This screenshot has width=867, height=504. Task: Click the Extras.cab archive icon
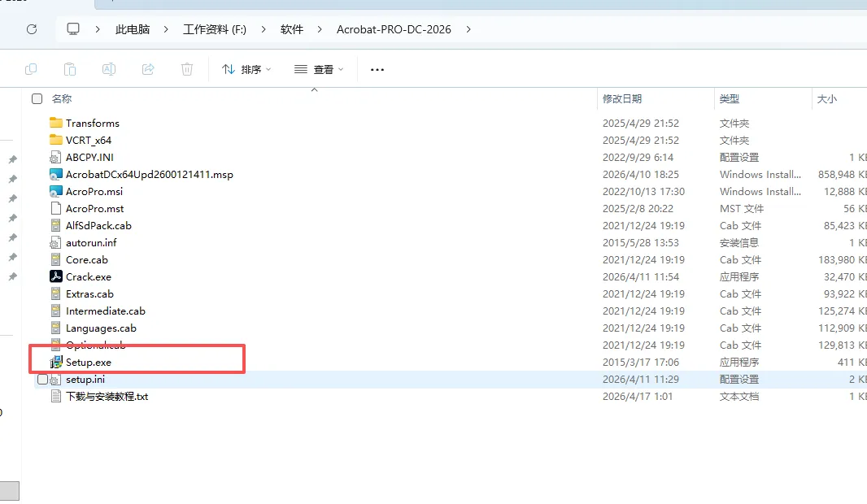click(55, 294)
